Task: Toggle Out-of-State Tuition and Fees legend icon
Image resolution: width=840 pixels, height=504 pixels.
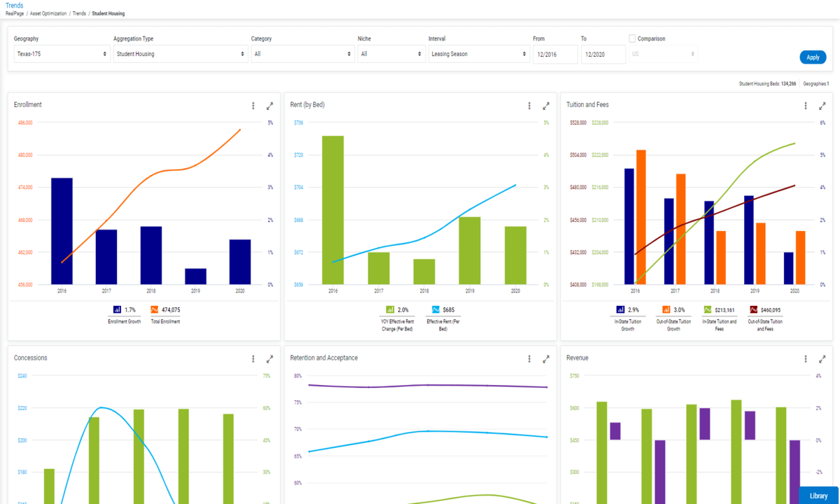Action: (x=754, y=309)
